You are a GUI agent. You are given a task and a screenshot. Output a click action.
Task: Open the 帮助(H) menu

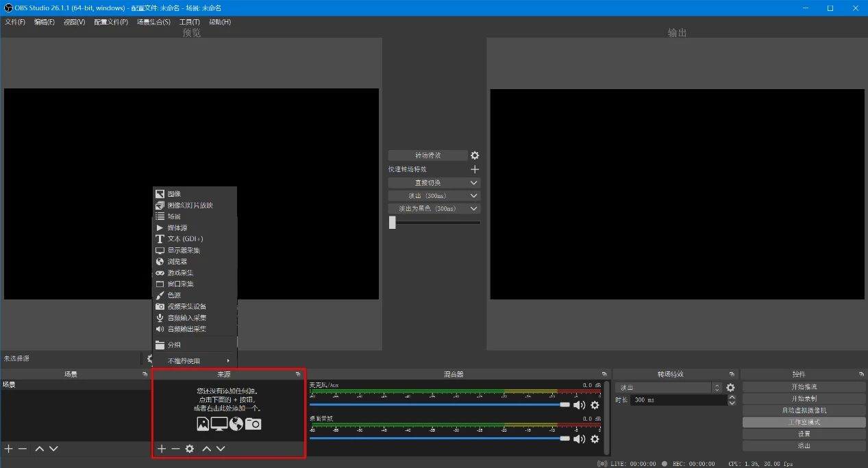click(x=220, y=22)
